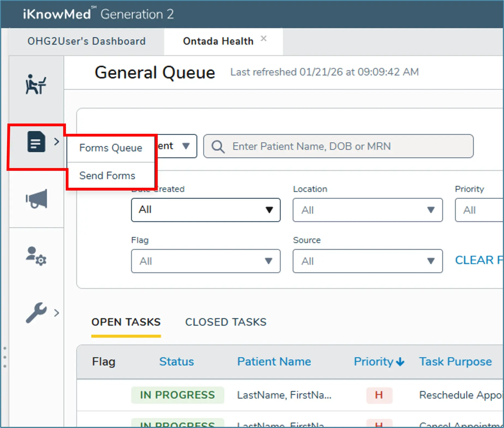This screenshot has height=428, width=504.
Task: Open the Flag filter dropdown
Action: tap(206, 261)
